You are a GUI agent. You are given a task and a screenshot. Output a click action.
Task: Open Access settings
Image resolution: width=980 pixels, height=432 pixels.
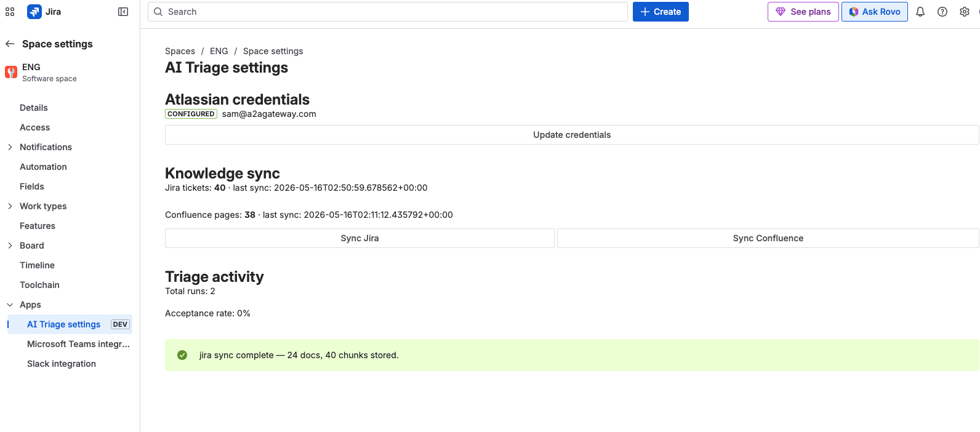tap(34, 127)
